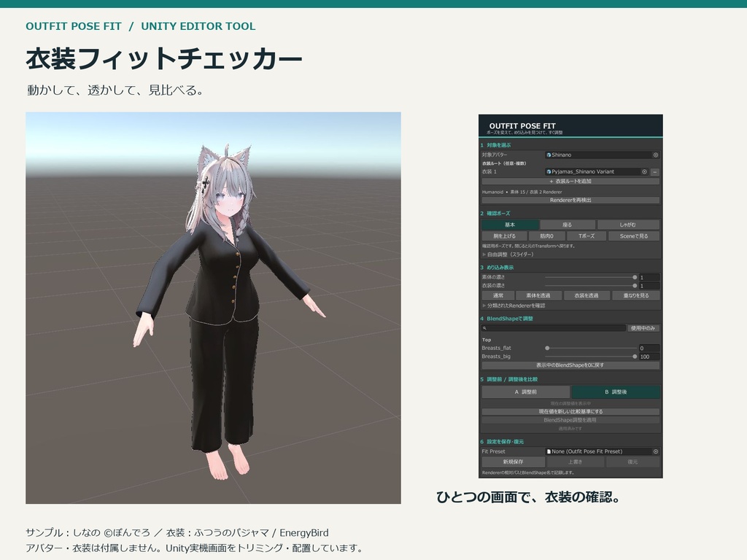Click the caption ひとつの画面で、衣装の確認。
The width and height of the screenshot is (747, 560).
[x=528, y=497]
